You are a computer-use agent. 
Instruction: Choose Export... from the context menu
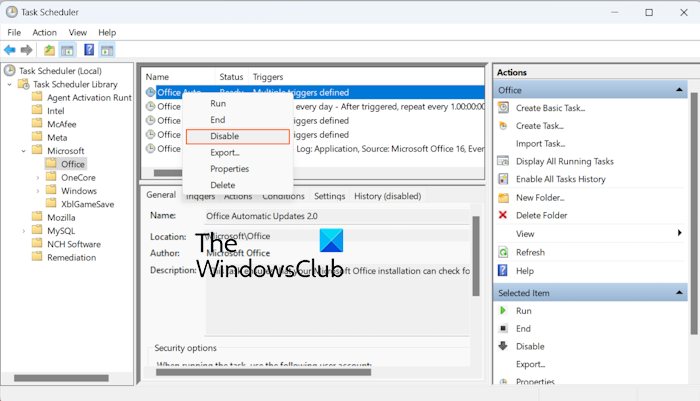(x=238, y=152)
